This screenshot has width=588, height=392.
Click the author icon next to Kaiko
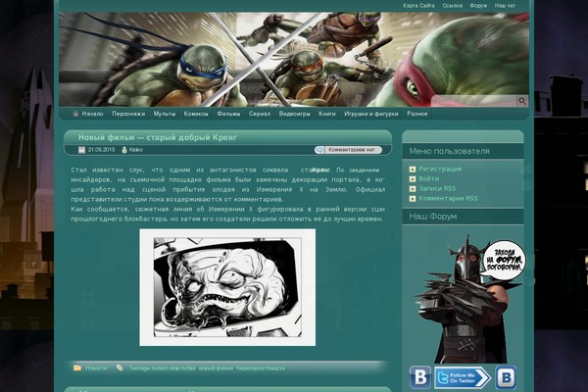click(124, 150)
